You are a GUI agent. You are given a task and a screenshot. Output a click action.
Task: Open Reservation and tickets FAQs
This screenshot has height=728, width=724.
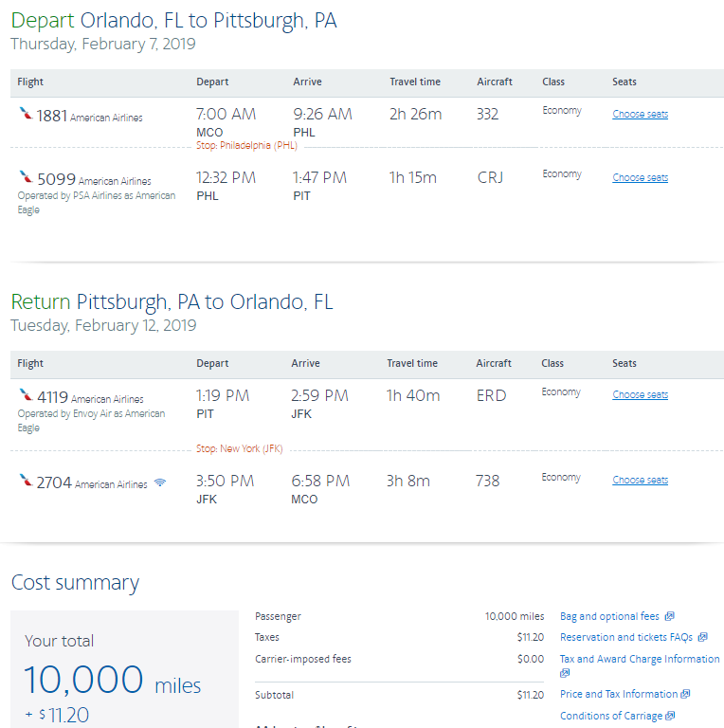pos(625,637)
